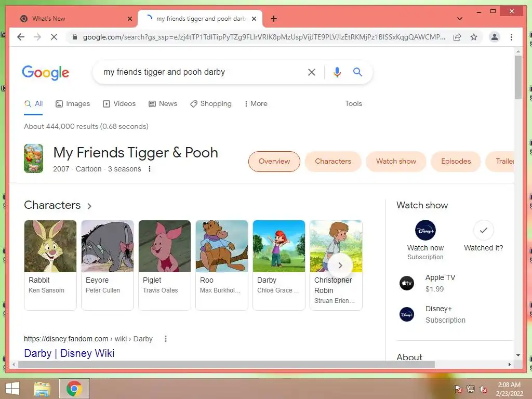
Task: Bookmark this page with the star icon
Action: (x=474, y=37)
